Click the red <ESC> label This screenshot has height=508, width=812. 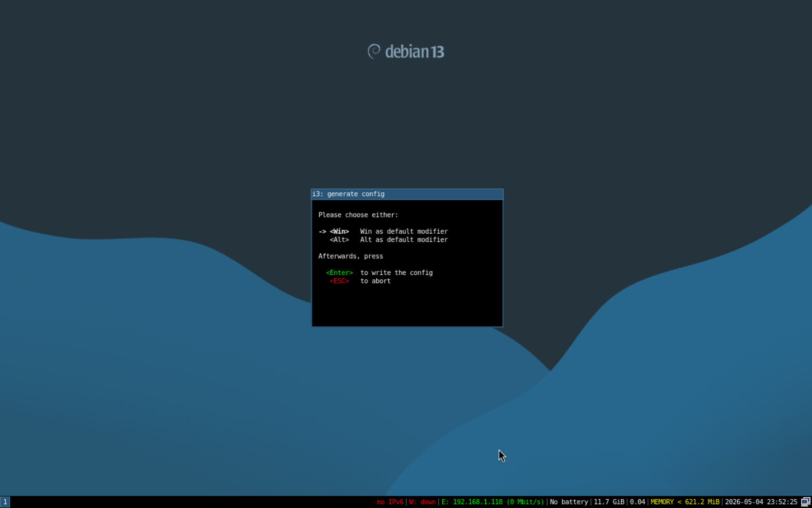[339, 281]
